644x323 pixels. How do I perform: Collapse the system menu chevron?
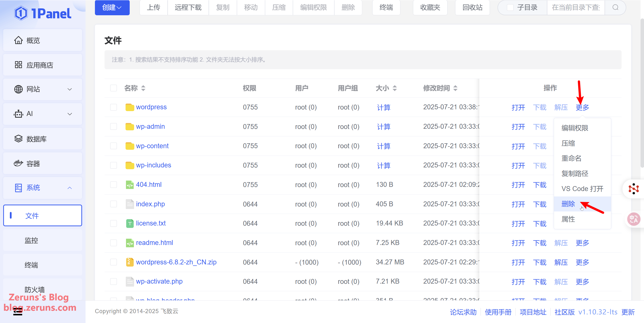[x=70, y=188]
